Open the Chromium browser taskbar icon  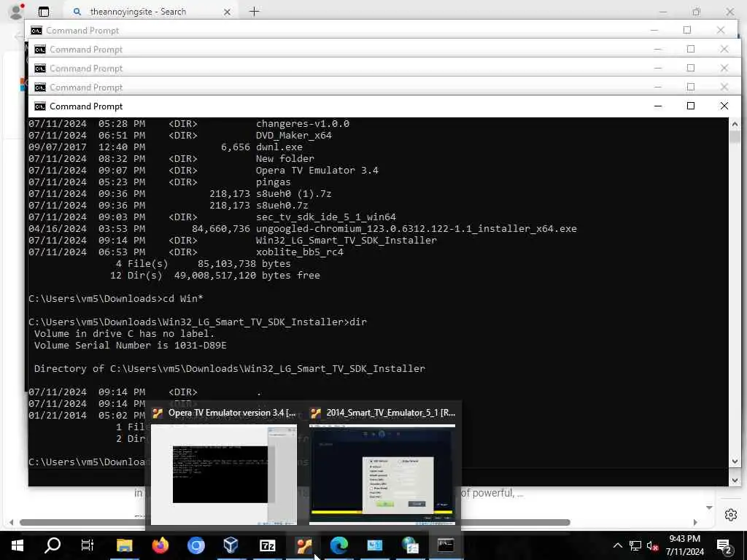tap(196, 545)
